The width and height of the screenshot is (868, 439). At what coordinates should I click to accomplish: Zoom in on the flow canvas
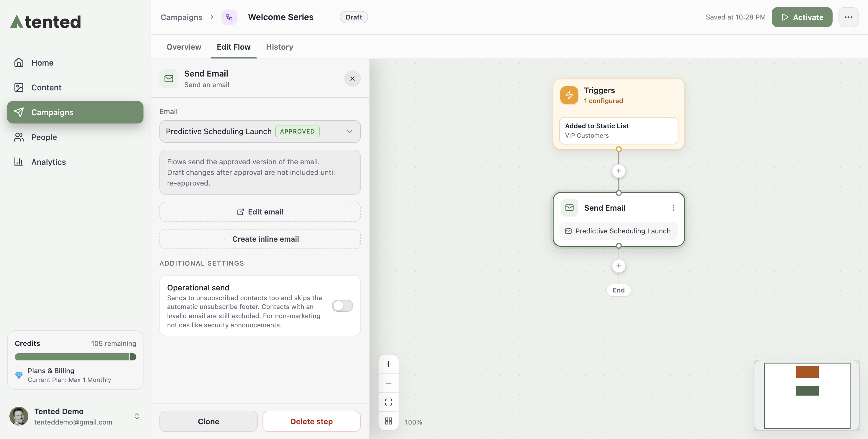pyautogui.click(x=388, y=364)
